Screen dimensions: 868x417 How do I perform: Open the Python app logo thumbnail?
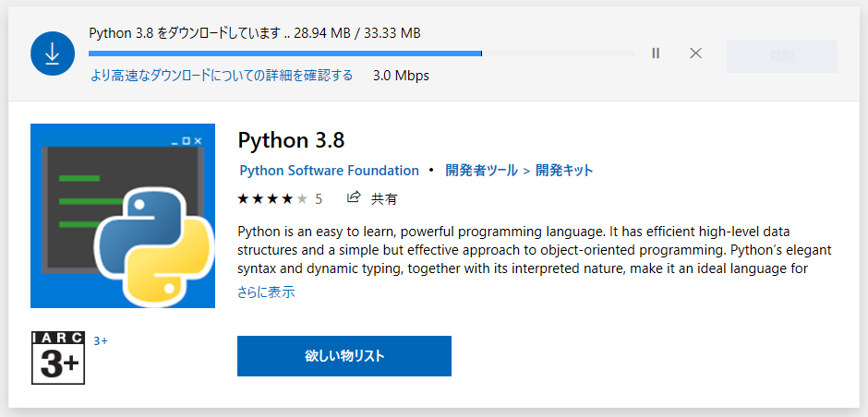[123, 216]
